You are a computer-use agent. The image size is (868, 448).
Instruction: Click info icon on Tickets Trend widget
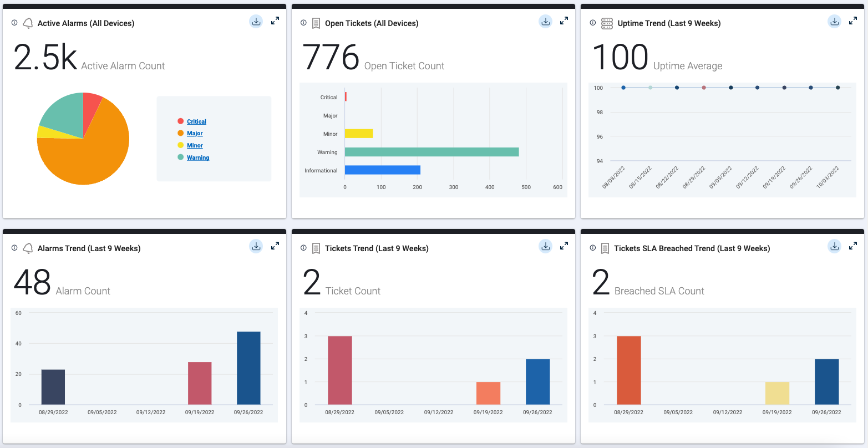[303, 248]
